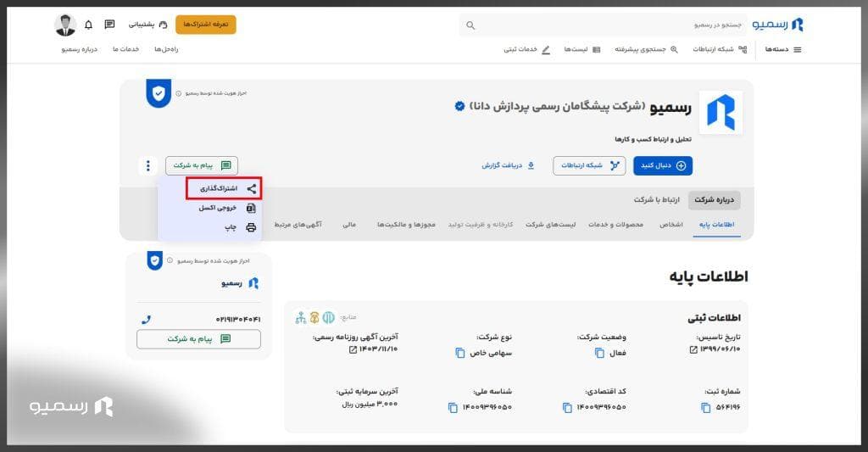Choose 'چاپ' print option

(x=240, y=227)
